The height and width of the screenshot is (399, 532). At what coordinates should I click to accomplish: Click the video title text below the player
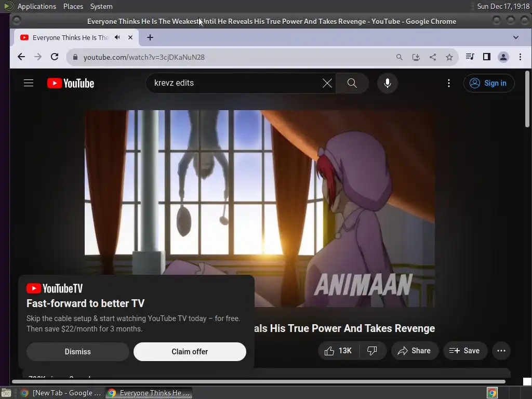(345, 328)
